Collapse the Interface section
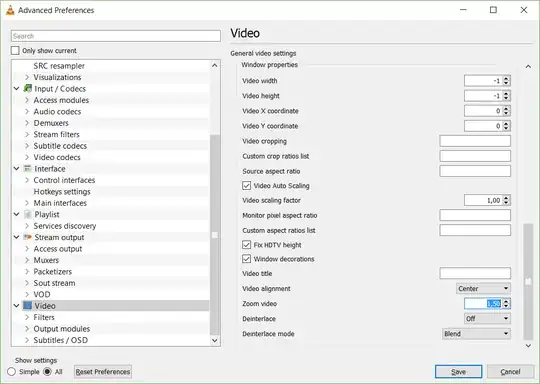The image size is (540, 384). click(16, 168)
